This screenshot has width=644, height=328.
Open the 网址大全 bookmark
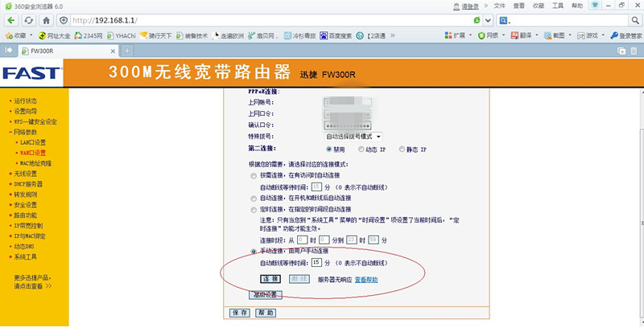point(54,35)
